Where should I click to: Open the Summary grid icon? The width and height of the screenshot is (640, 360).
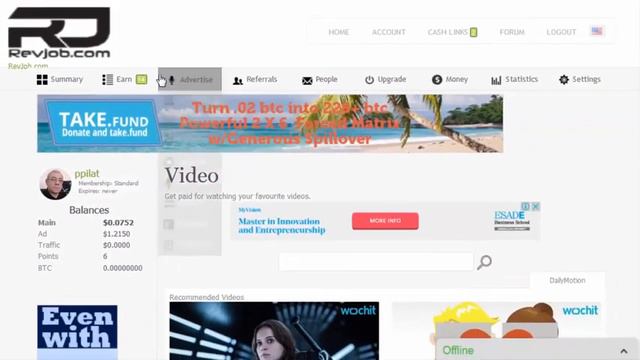click(x=42, y=80)
